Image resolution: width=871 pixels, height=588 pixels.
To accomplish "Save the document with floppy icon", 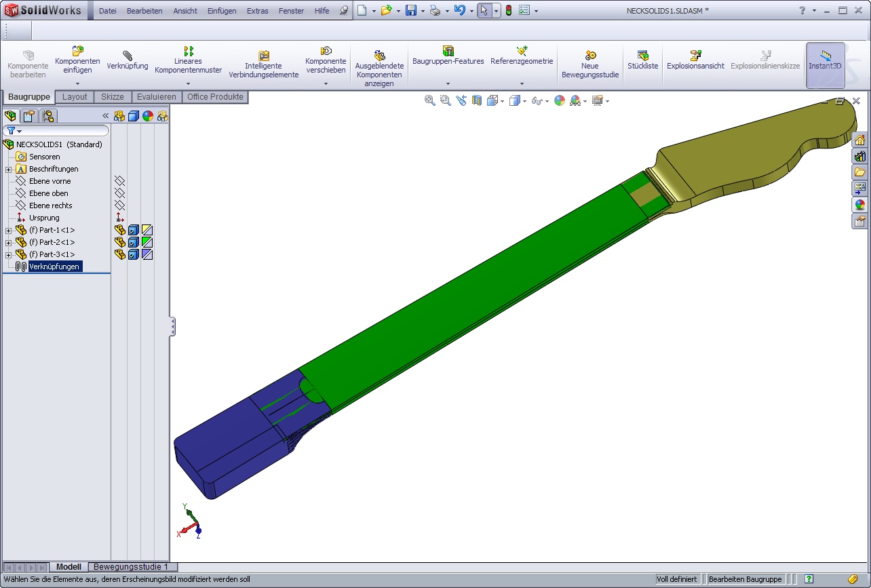I will (x=411, y=10).
